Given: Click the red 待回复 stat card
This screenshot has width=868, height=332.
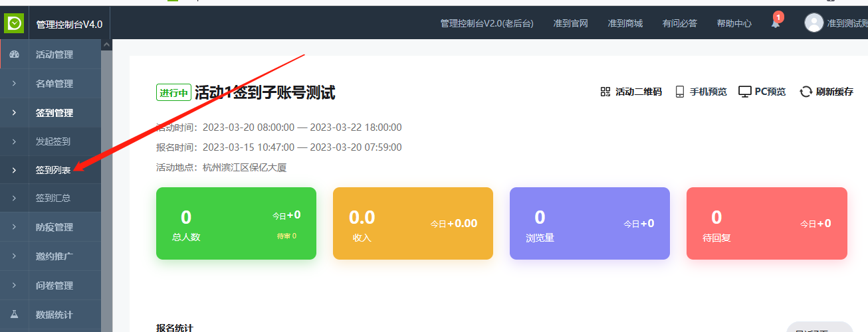Looking at the screenshot, I should [x=766, y=223].
